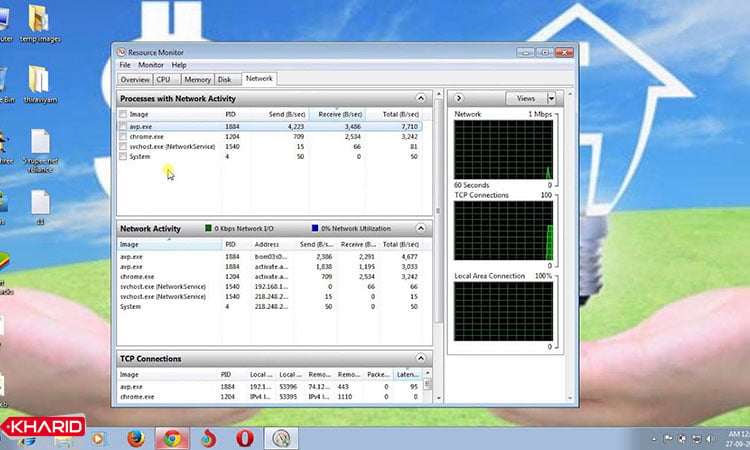
Task: Open the thiraviyam folder icon
Action: point(40,85)
